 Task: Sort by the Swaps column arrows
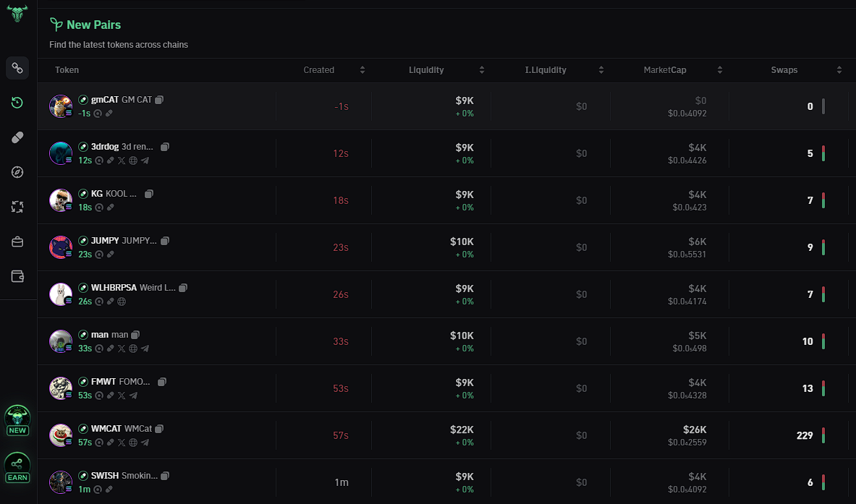839,70
